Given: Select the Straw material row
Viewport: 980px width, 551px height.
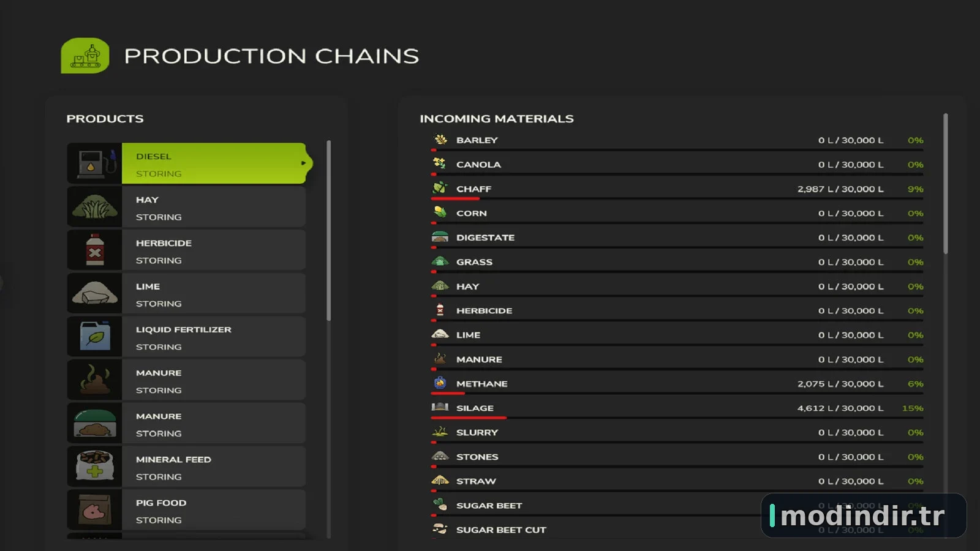Looking at the screenshot, I should [677, 481].
